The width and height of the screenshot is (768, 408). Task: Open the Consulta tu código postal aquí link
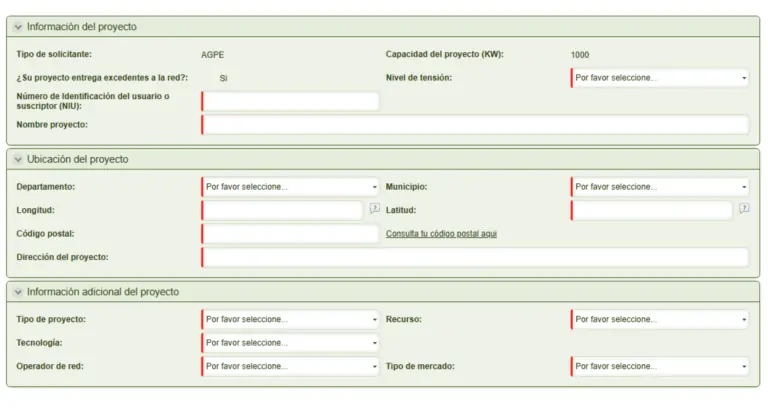coord(441,234)
